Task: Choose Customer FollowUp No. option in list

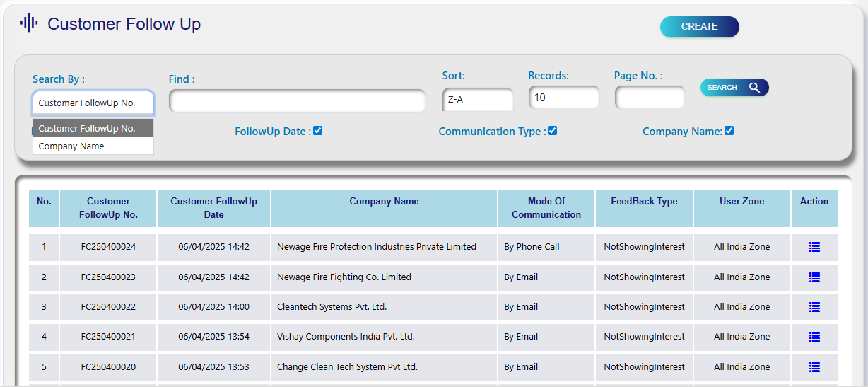Action: click(x=87, y=128)
